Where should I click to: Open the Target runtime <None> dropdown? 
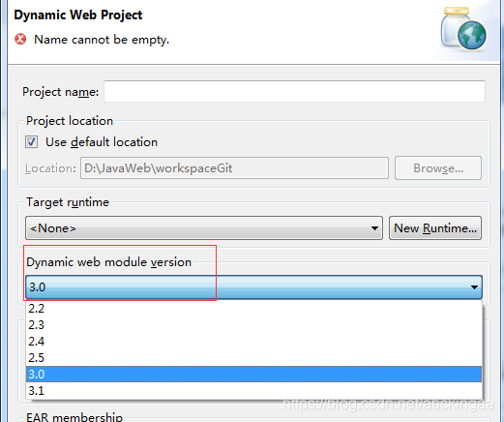(x=204, y=228)
